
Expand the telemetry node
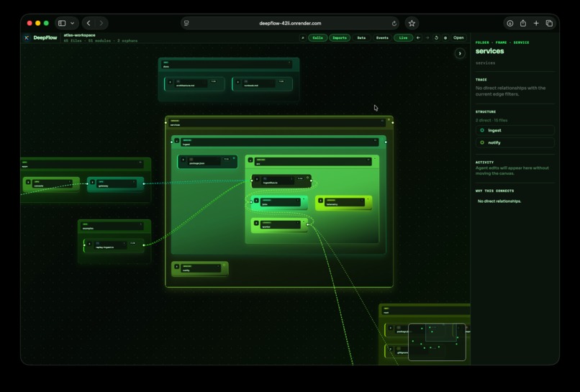coord(320,201)
